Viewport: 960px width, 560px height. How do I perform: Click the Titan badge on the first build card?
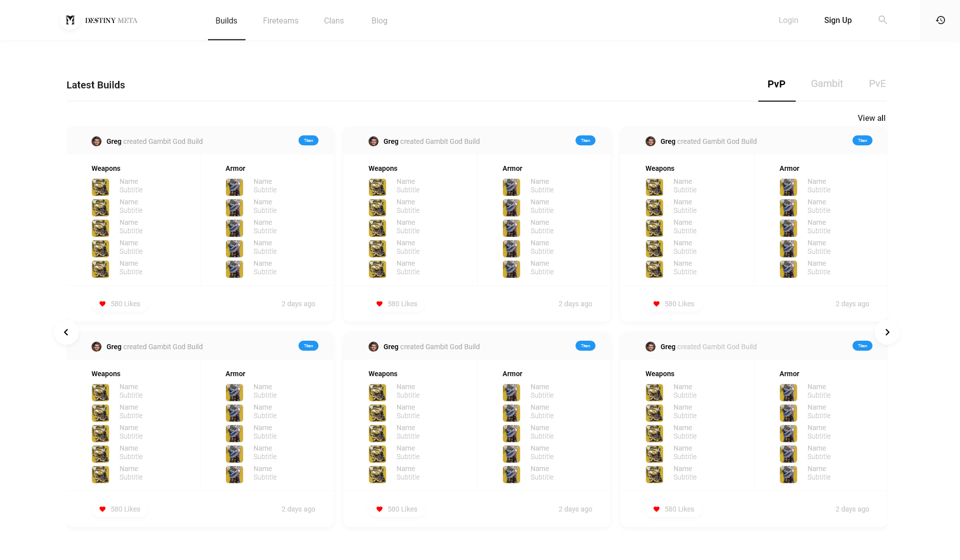pos(308,140)
